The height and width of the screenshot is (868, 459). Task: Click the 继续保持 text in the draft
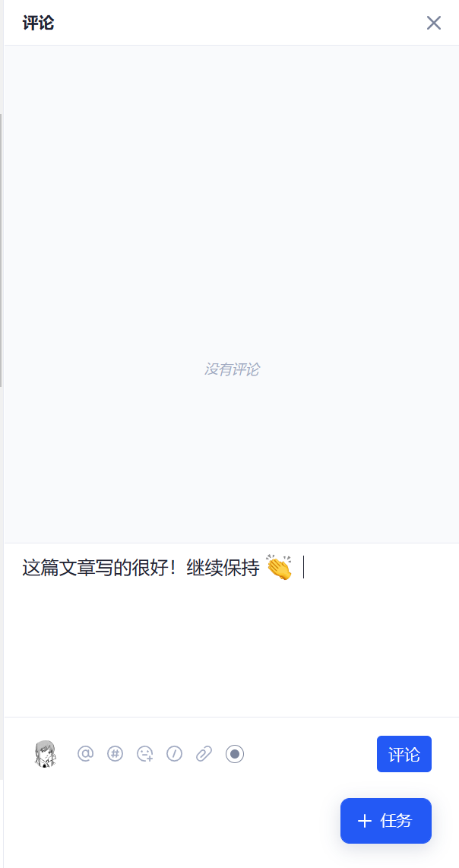(223, 569)
